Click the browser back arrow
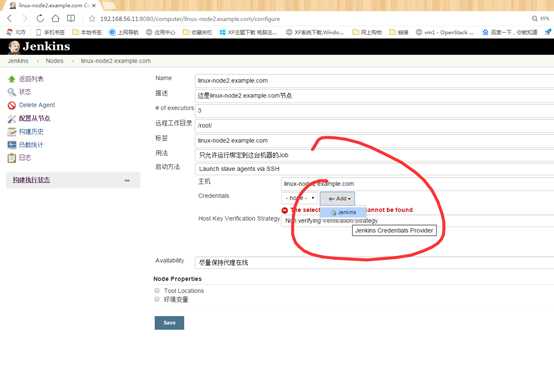The height and width of the screenshot is (379, 554). point(10,18)
